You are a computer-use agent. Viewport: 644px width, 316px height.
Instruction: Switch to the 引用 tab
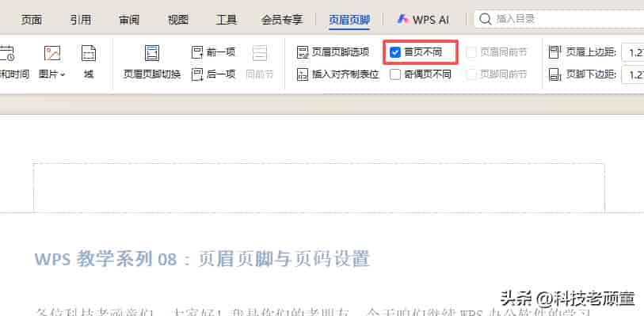pos(80,19)
